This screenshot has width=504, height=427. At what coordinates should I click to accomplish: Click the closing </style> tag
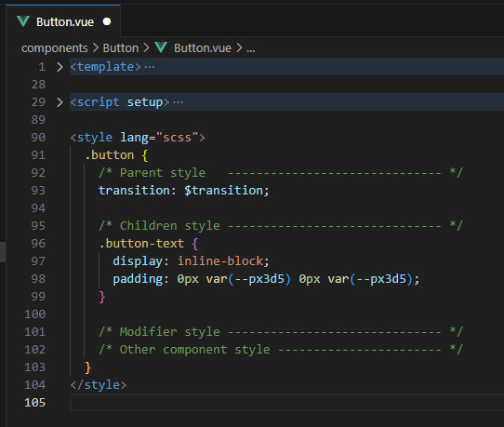click(x=99, y=385)
